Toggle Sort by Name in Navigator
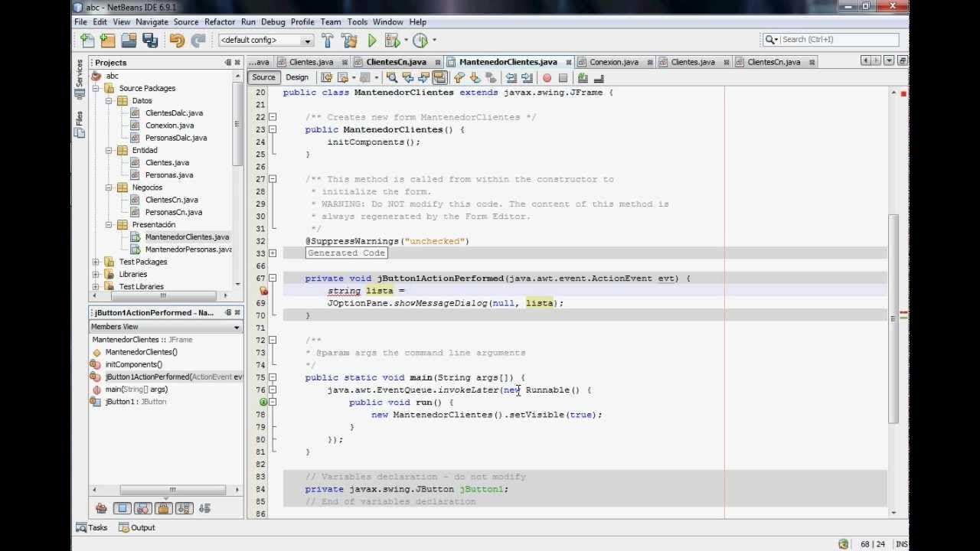980x551 pixels. [x=184, y=508]
